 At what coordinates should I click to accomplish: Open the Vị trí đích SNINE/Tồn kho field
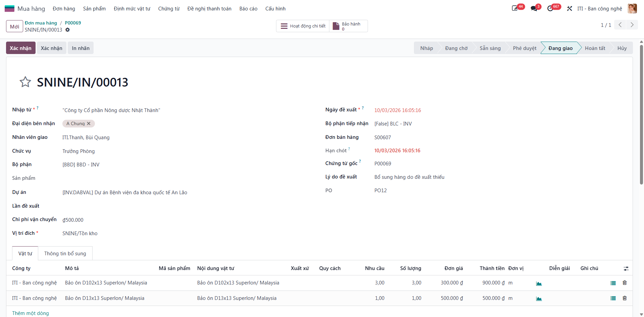[x=80, y=233]
